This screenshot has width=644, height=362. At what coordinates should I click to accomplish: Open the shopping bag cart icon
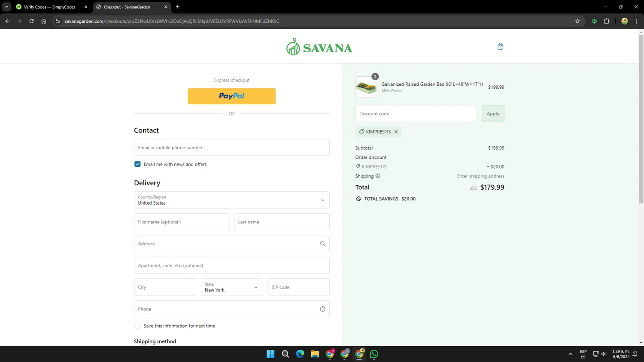[x=500, y=46]
